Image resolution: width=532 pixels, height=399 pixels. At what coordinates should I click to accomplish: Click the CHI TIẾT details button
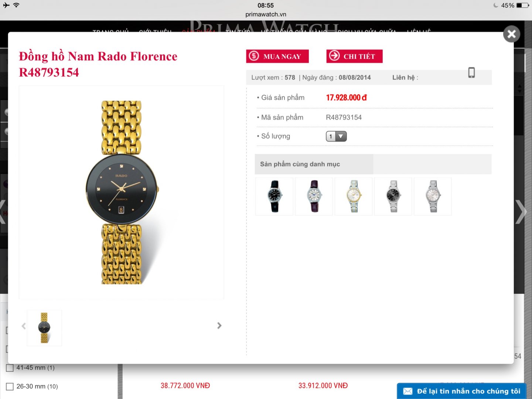click(355, 56)
